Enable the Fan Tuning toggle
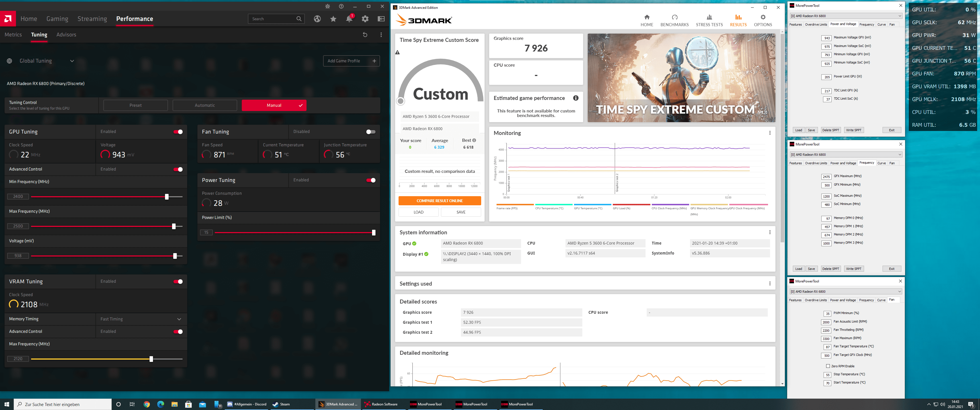The height and width of the screenshot is (410, 980). 371,132
